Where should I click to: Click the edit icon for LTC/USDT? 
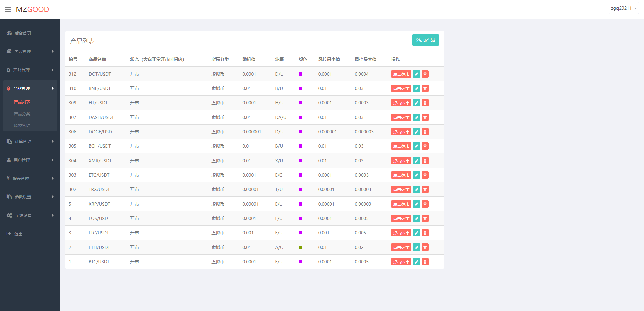point(416,233)
